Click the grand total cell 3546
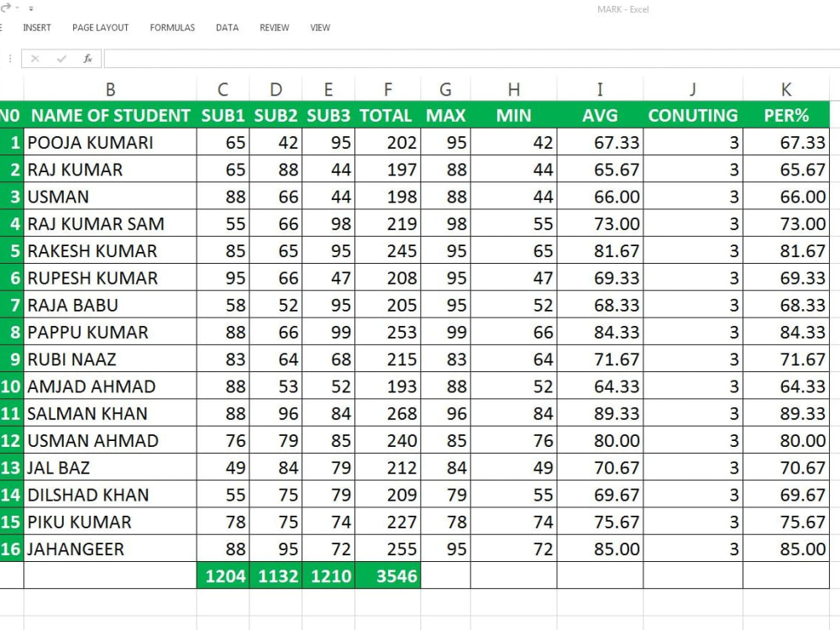 tap(388, 576)
